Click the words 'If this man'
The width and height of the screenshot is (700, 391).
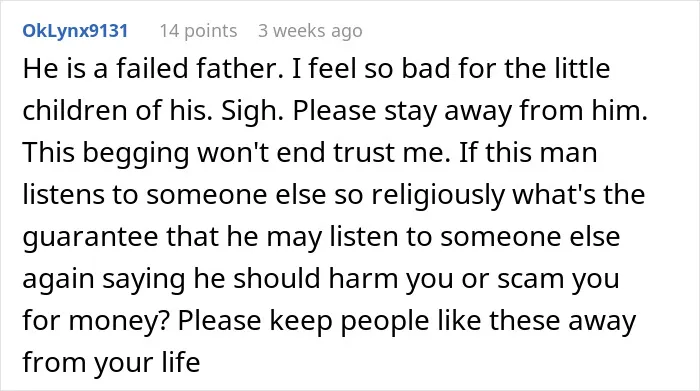coord(528,153)
